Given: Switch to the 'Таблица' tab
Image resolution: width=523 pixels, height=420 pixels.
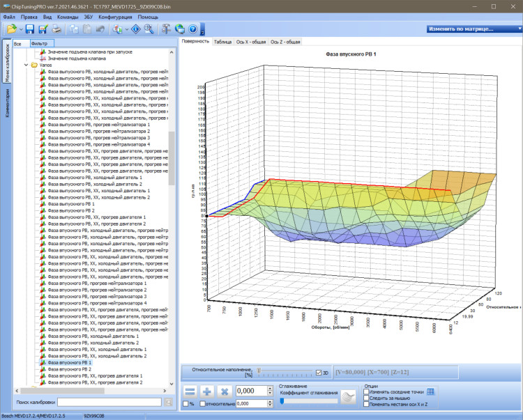Looking at the screenshot, I should click(x=222, y=42).
